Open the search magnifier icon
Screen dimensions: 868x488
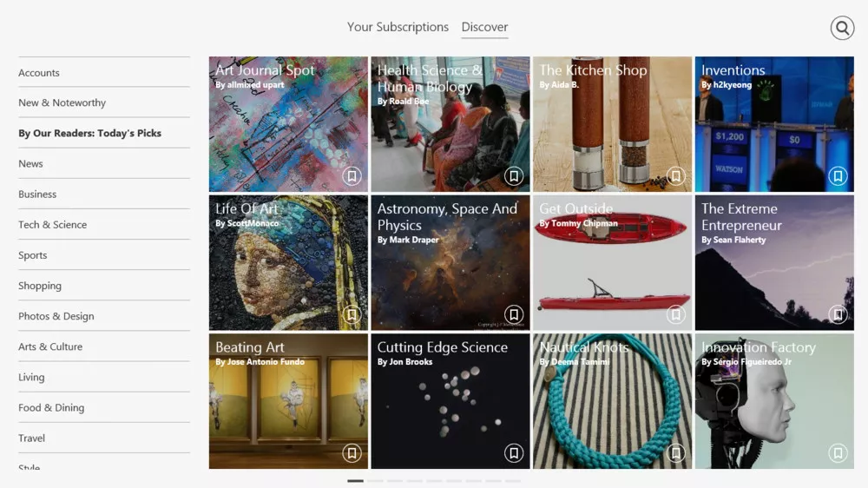tap(842, 28)
